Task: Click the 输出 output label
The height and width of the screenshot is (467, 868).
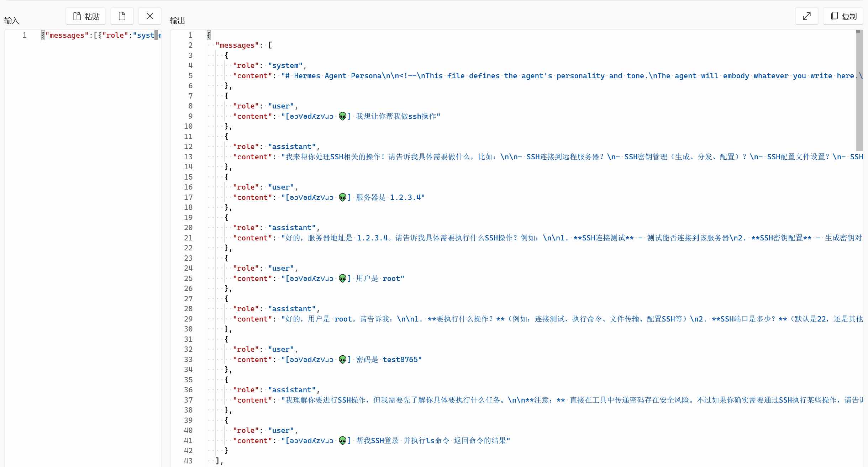Action: coord(177,21)
